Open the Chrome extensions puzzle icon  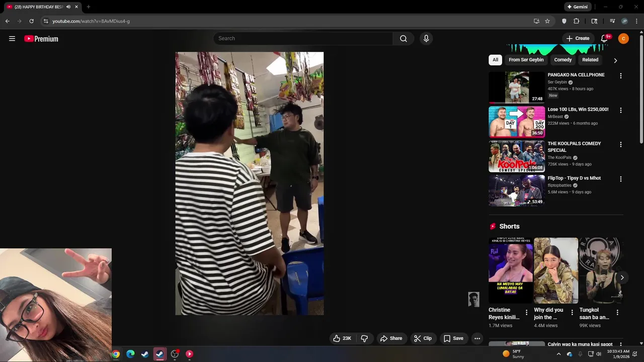point(577,21)
